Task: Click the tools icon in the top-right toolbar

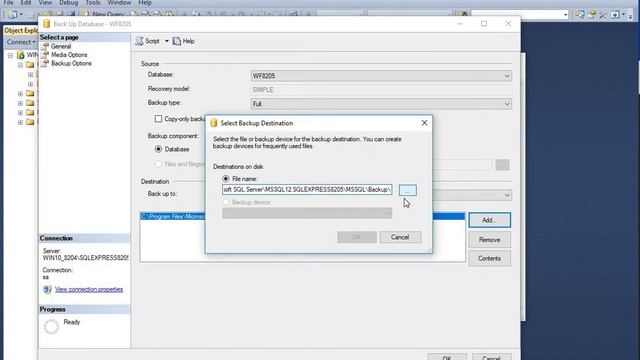Action: point(603,15)
